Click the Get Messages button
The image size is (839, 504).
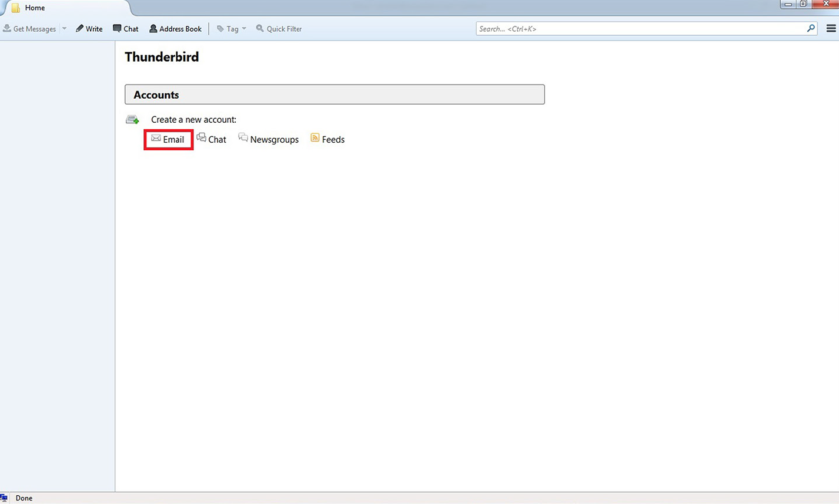(29, 29)
